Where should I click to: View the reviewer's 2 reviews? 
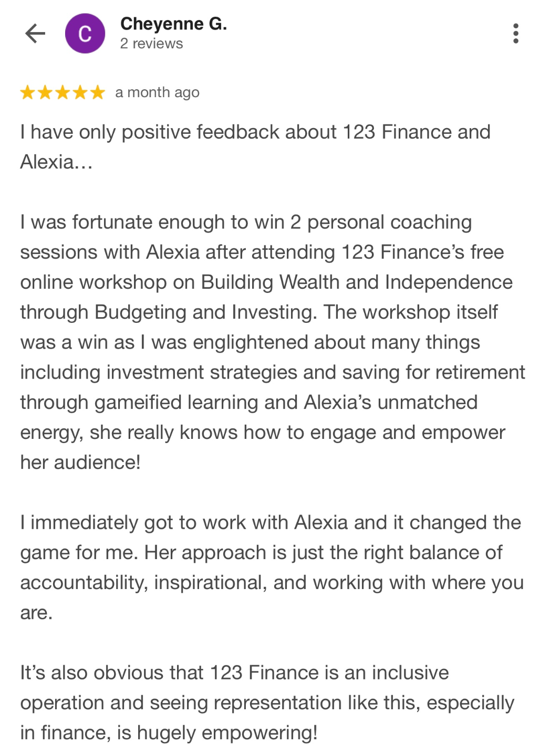point(151,44)
